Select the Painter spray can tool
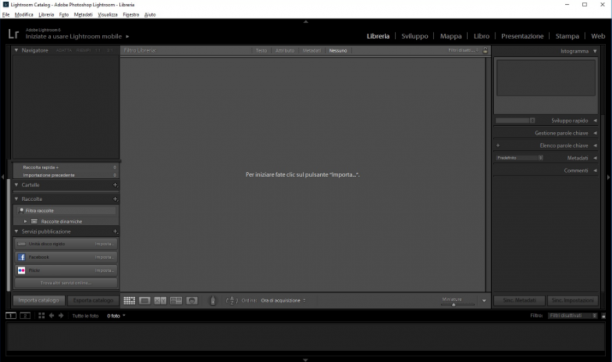Screen dimensions: 612x362 tap(213, 300)
